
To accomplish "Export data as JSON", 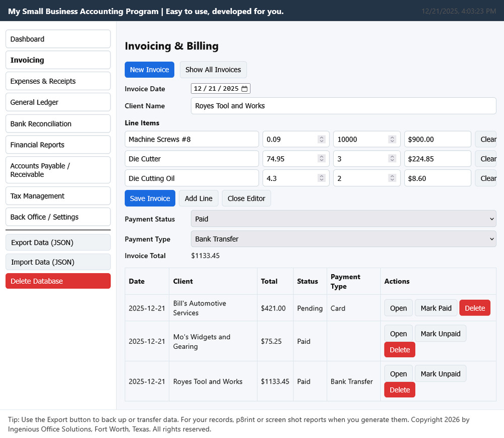I will point(57,242).
